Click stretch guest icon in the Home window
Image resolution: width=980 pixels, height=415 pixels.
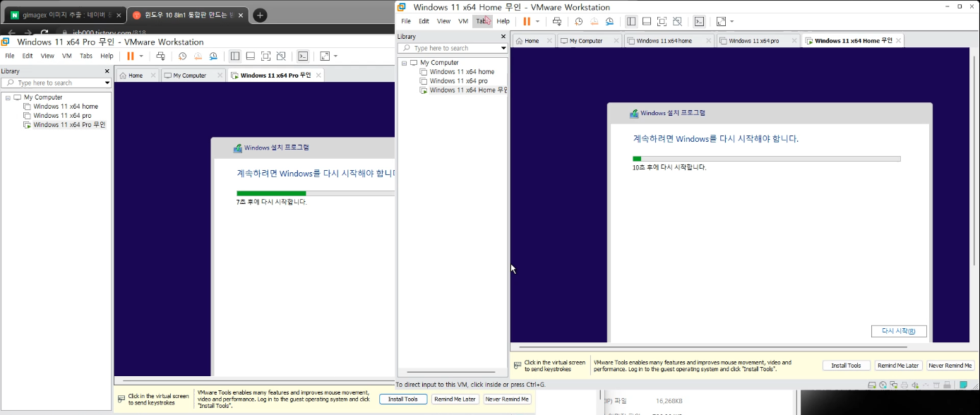point(721,21)
